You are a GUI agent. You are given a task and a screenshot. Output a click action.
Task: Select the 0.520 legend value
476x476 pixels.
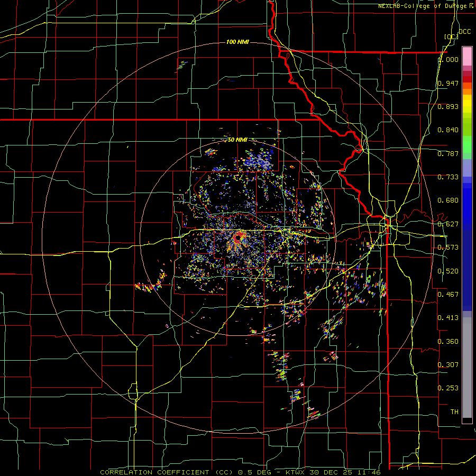pos(448,271)
